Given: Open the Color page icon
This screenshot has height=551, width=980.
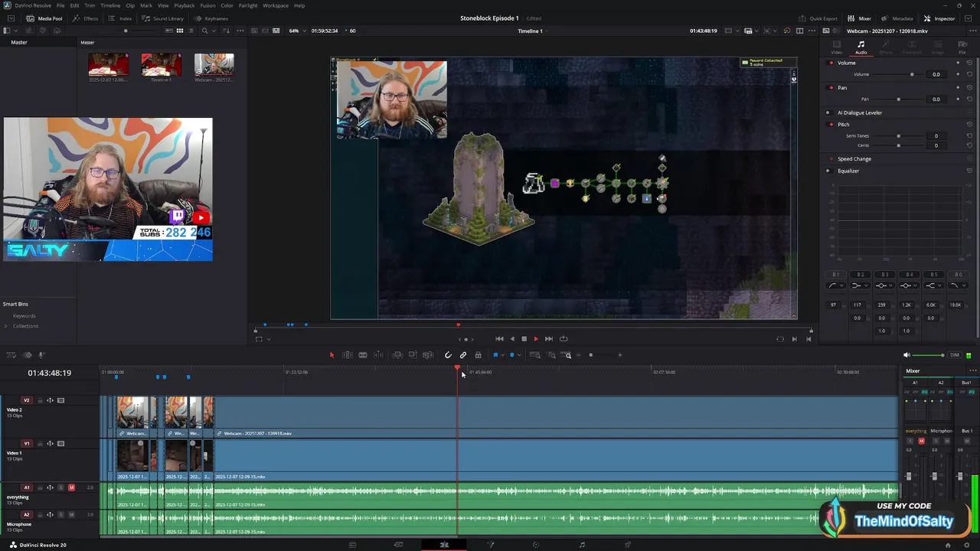Looking at the screenshot, I should point(536,545).
